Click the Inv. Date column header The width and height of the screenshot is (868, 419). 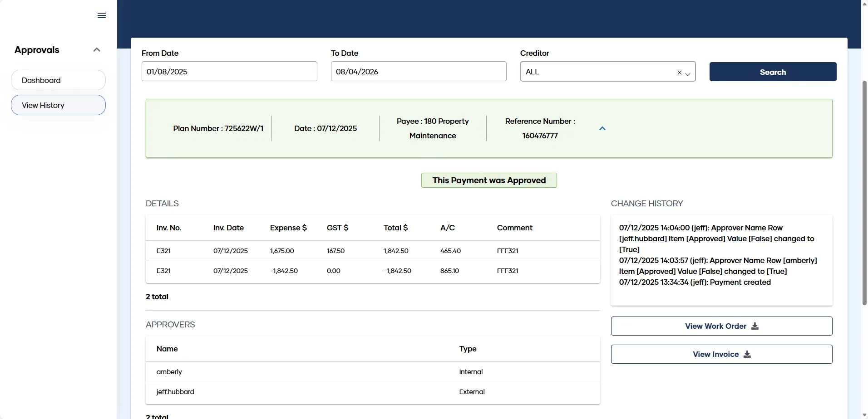coord(228,228)
